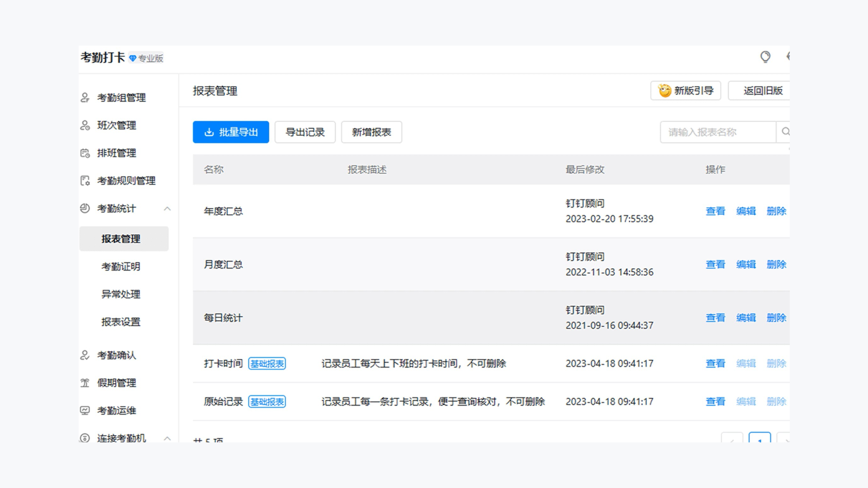
Task: Click the 导出记录 button
Action: [x=305, y=132]
